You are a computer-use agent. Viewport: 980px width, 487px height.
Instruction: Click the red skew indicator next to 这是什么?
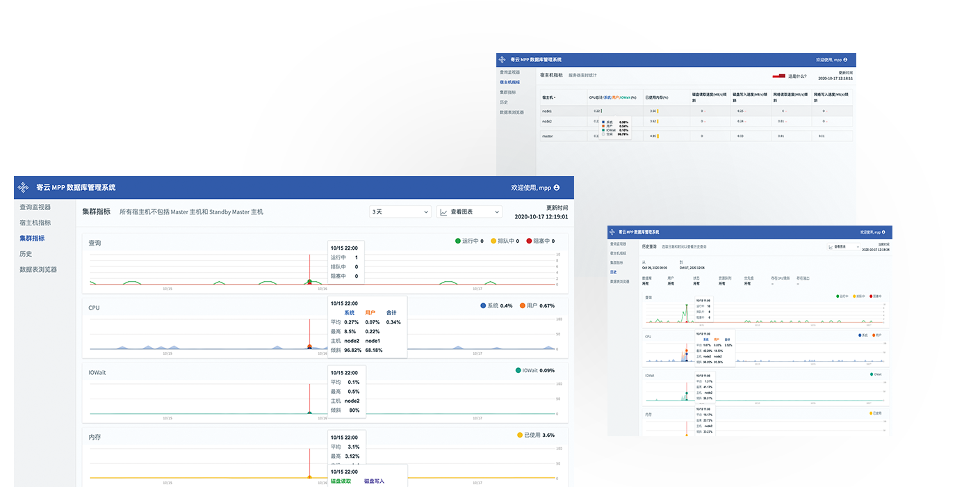778,75
